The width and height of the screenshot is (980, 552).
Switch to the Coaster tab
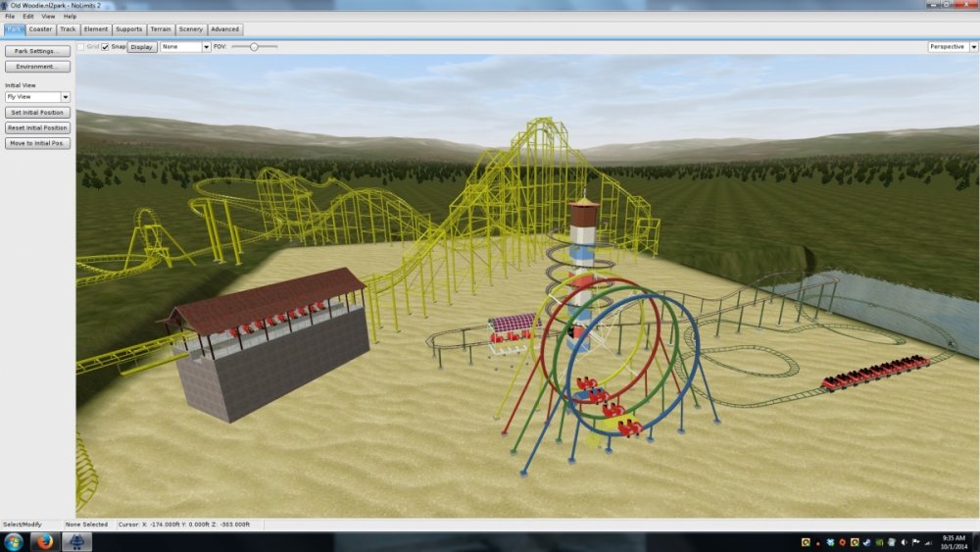point(40,29)
